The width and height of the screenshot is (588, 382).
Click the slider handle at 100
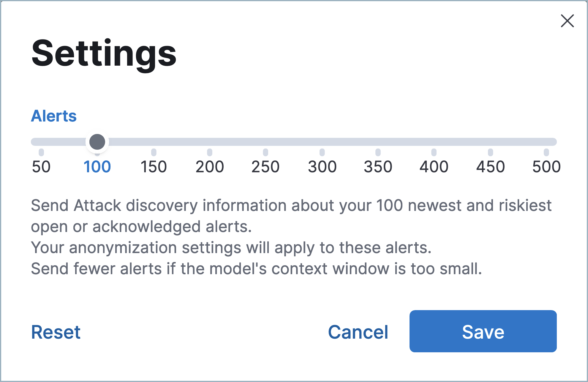[97, 142]
